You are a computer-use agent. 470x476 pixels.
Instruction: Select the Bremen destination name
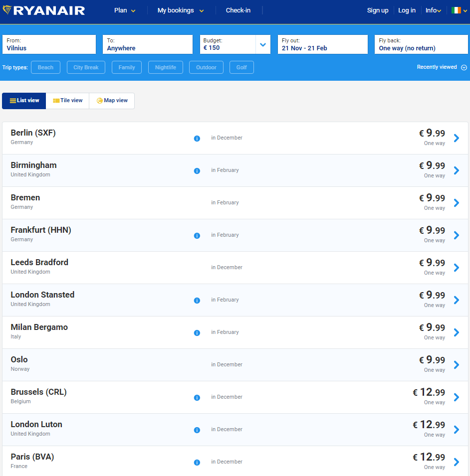[x=25, y=197]
